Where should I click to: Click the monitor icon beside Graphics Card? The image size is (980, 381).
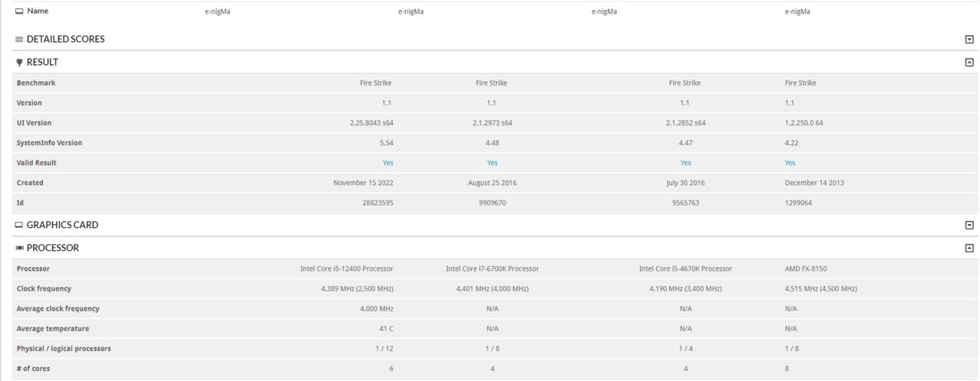pos(19,225)
